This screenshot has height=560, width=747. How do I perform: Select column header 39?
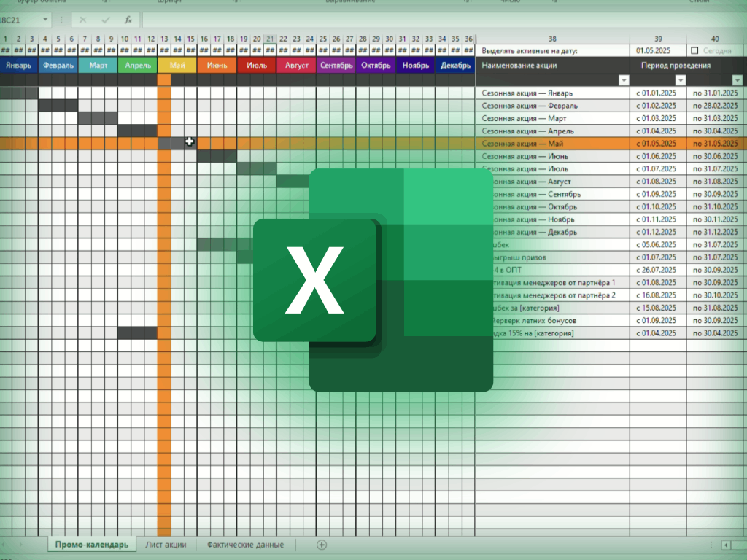[x=658, y=39]
